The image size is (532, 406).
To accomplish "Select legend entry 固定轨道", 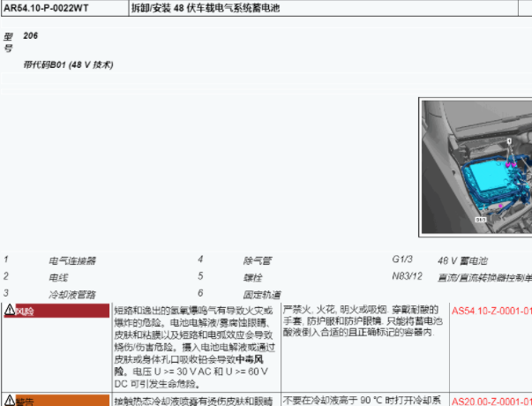I will [262, 295].
